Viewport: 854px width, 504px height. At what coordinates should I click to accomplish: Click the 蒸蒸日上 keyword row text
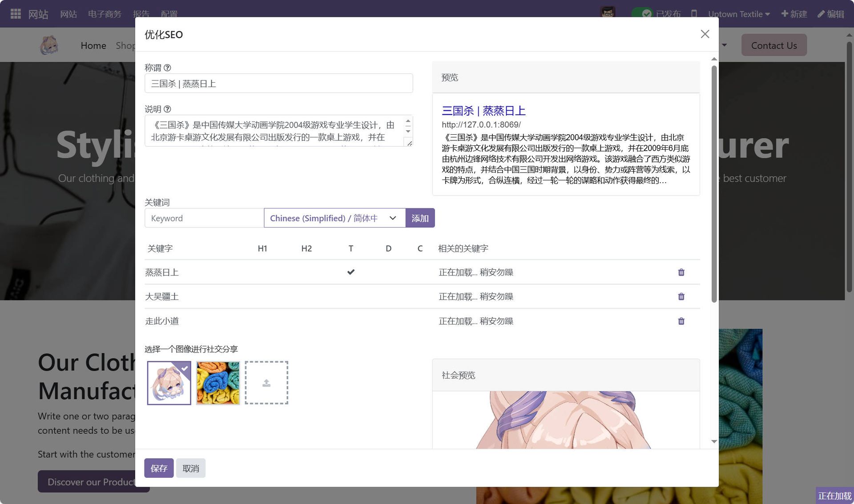(x=162, y=272)
